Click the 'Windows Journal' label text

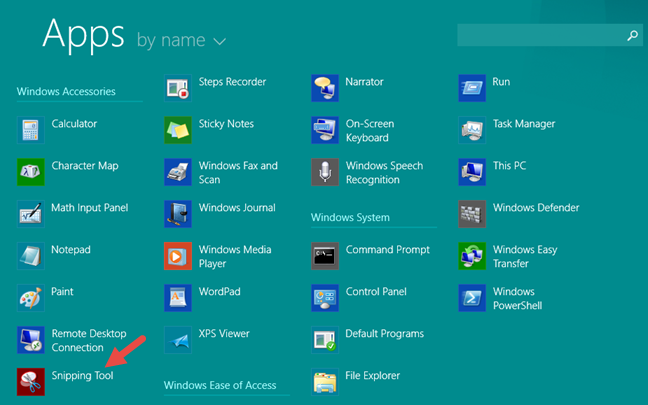237,207
